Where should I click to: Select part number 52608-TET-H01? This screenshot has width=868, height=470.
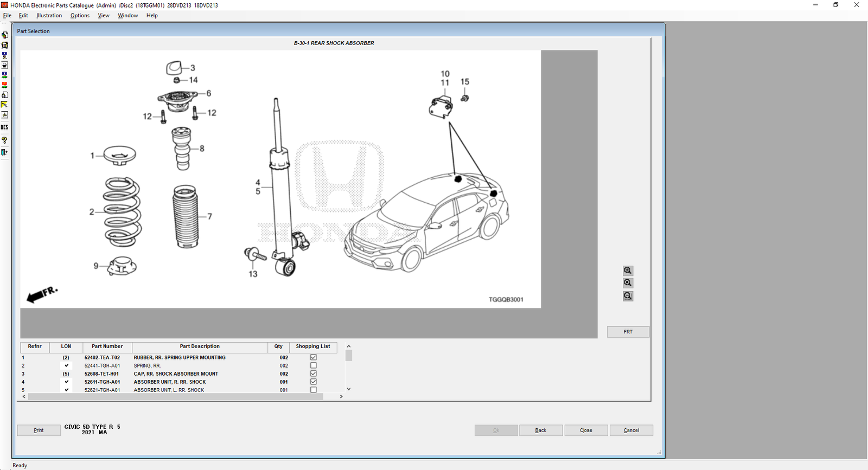click(101, 374)
